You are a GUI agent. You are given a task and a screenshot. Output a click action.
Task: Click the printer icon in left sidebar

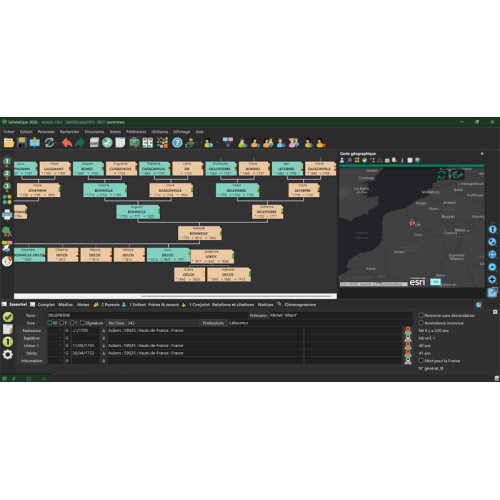(7, 215)
